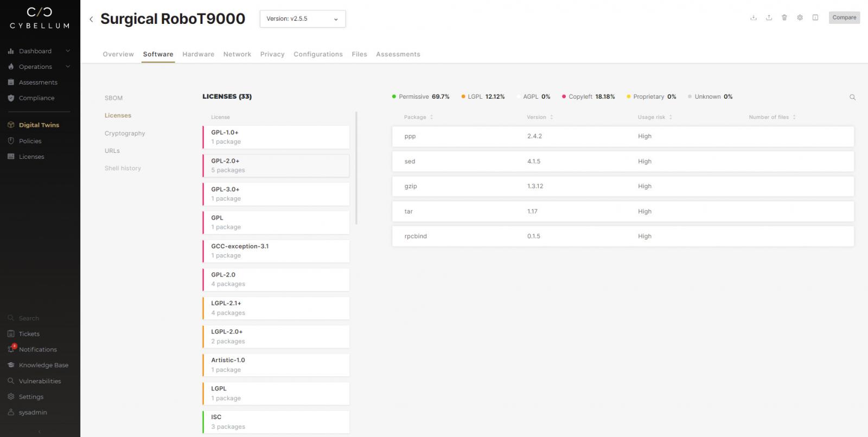Click the sidebar Settings gear icon
The image size is (868, 437).
coord(11,396)
